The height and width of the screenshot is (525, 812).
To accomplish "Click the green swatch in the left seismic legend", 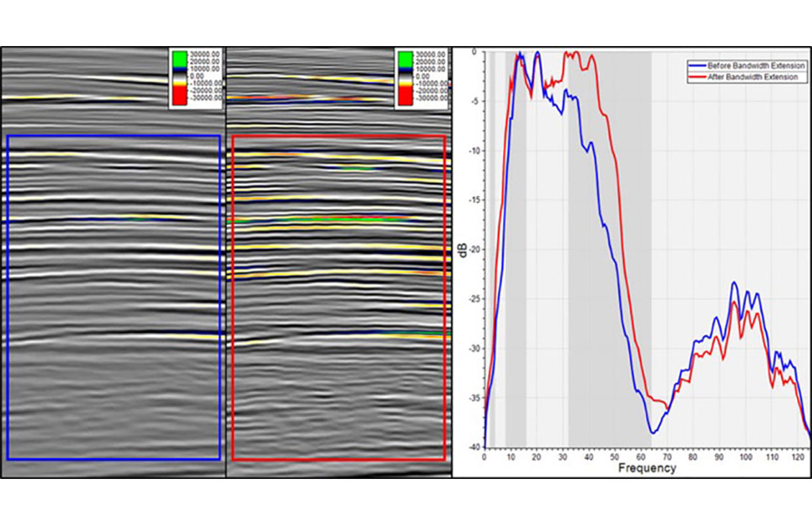I will 181,58.
